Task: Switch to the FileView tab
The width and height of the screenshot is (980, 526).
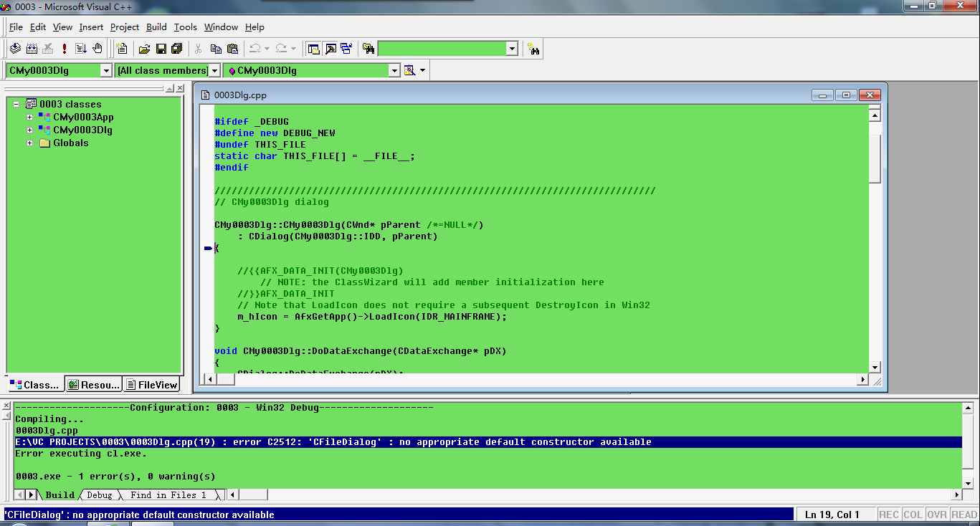Action: tap(151, 385)
